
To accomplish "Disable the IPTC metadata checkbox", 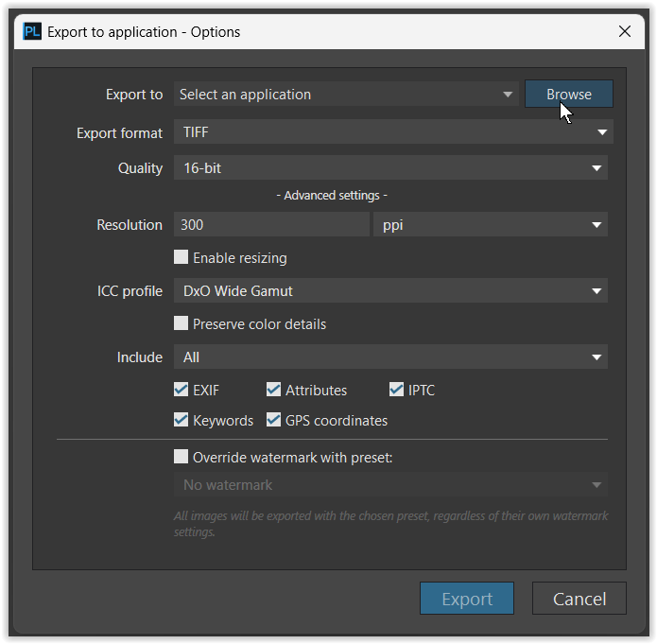I will tap(397, 390).
